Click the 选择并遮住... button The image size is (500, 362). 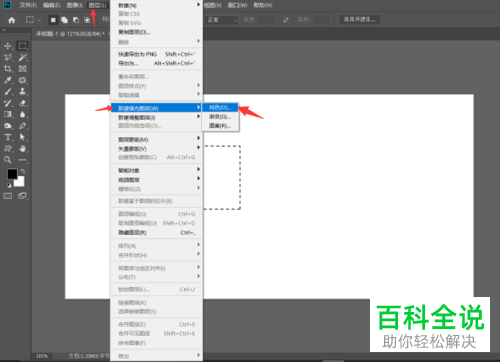[360, 20]
